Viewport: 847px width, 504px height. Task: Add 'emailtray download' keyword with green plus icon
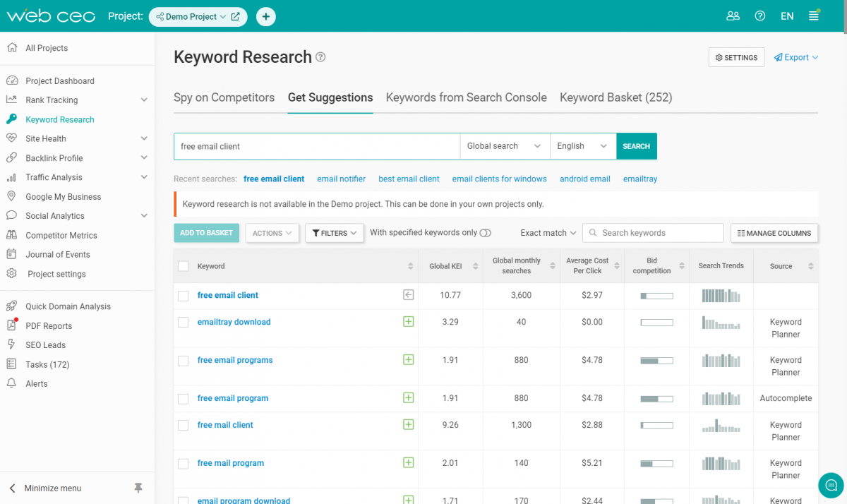[x=408, y=322]
